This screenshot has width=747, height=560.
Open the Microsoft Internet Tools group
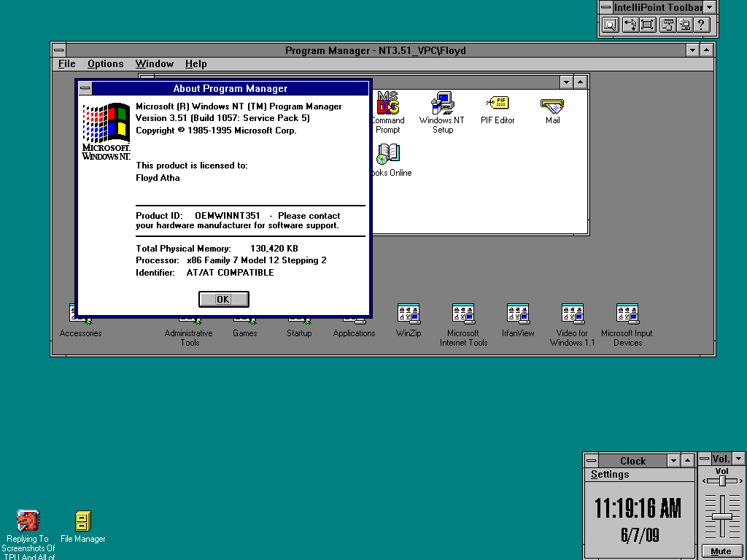point(463,314)
